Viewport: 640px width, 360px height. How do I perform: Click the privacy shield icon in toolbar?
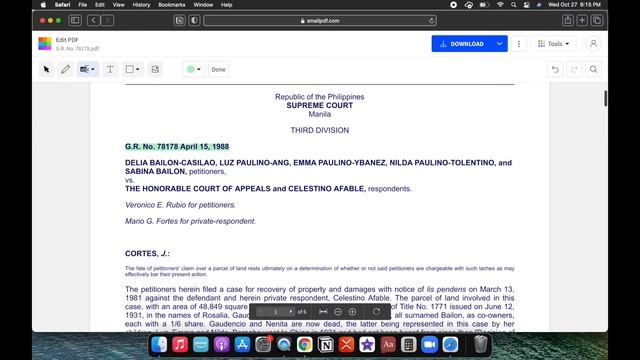pyautogui.click(x=194, y=20)
